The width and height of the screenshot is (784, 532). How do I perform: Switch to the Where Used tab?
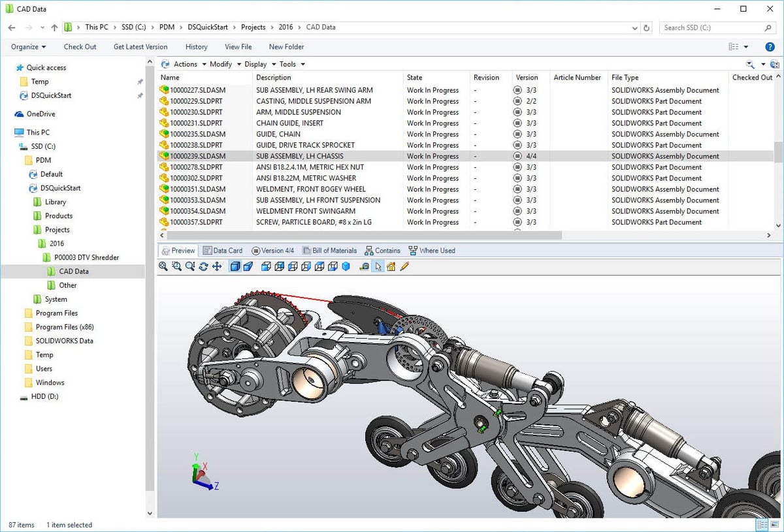[x=435, y=250]
